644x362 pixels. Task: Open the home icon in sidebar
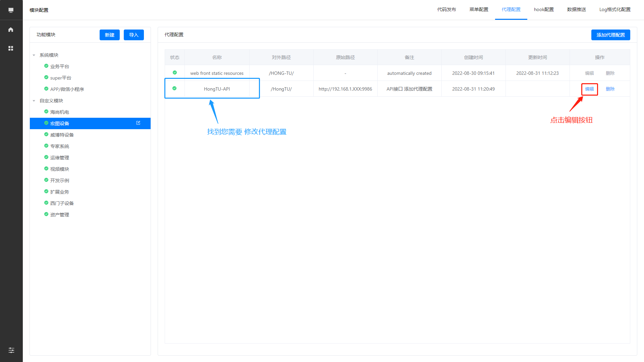(11, 30)
